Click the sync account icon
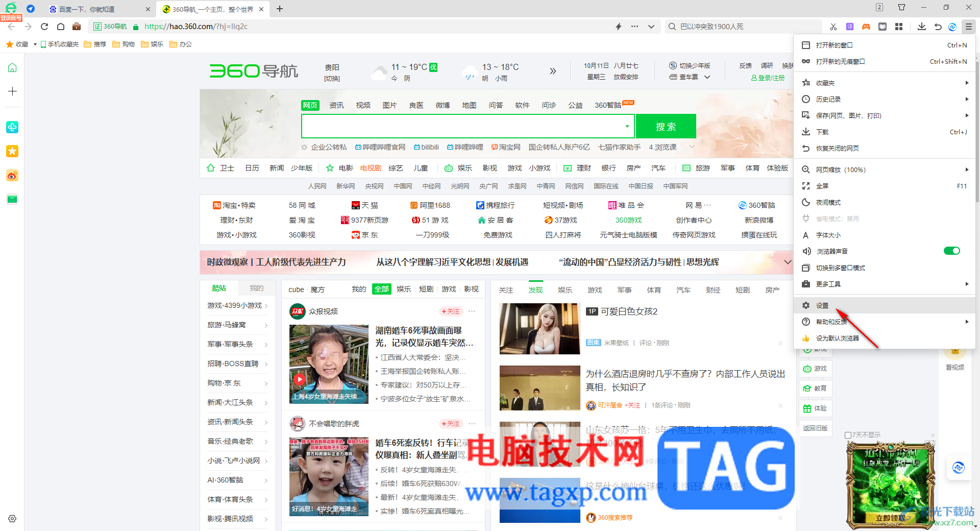This screenshot has width=980, height=531. pyautogui.click(x=952, y=26)
